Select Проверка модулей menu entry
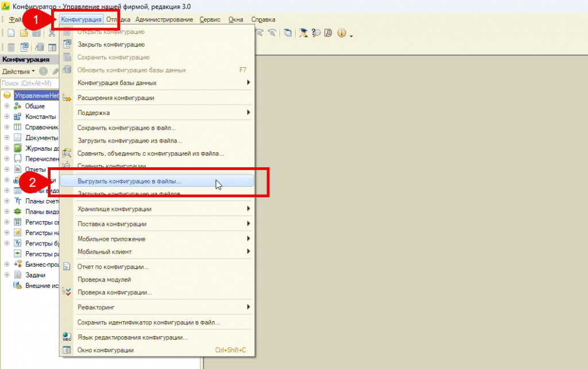 click(157, 279)
